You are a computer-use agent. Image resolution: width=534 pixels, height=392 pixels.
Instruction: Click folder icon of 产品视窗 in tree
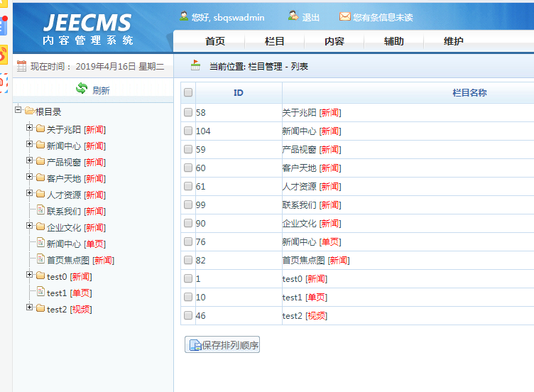point(40,160)
